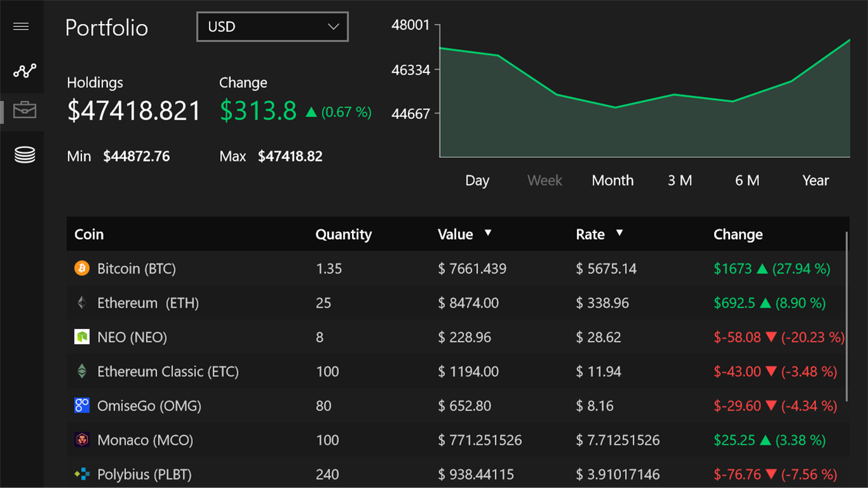The width and height of the screenshot is (868, 488).
Task: Open the coins stack icon
Action: tap(25, 155)
